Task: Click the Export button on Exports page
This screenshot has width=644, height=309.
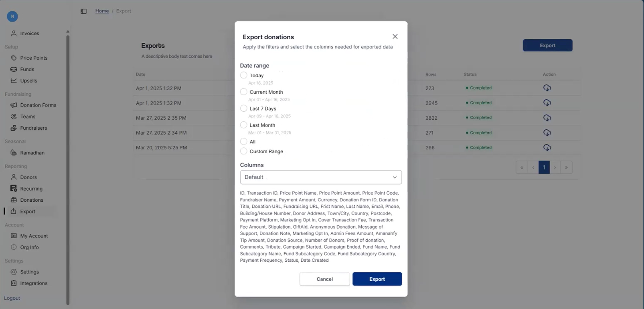Action: pos(547,45)
